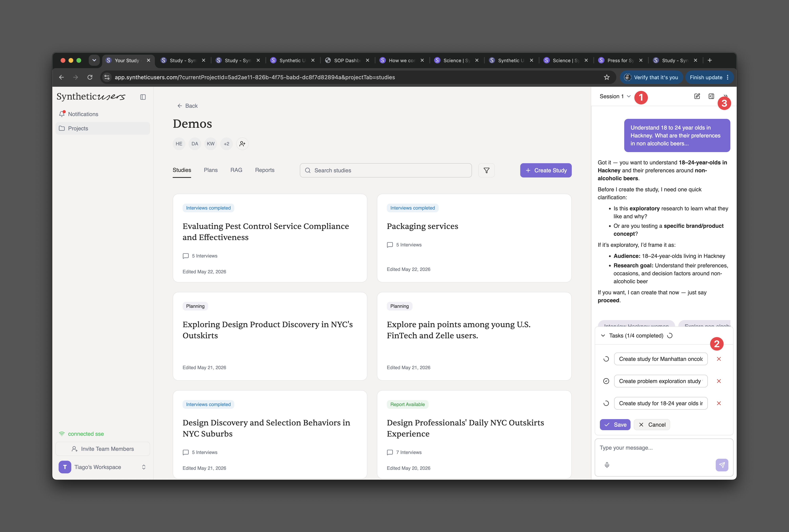Save the task list changes

[615, 425]
